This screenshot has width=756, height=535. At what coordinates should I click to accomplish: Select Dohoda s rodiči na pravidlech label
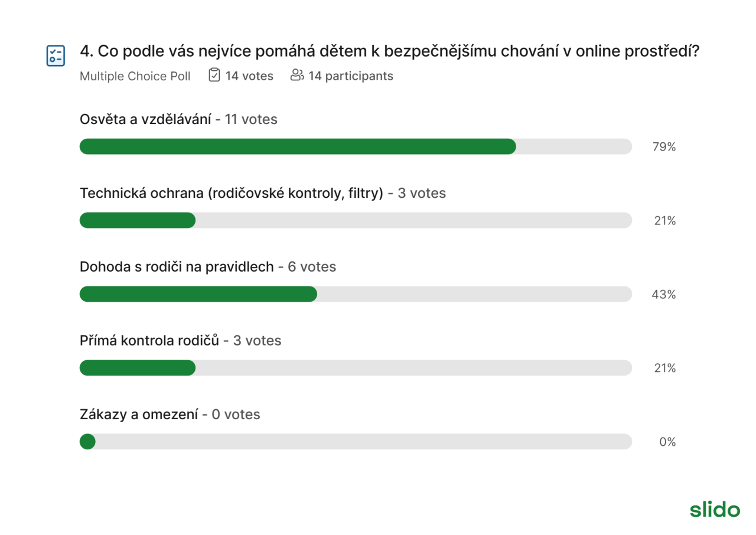177,267
